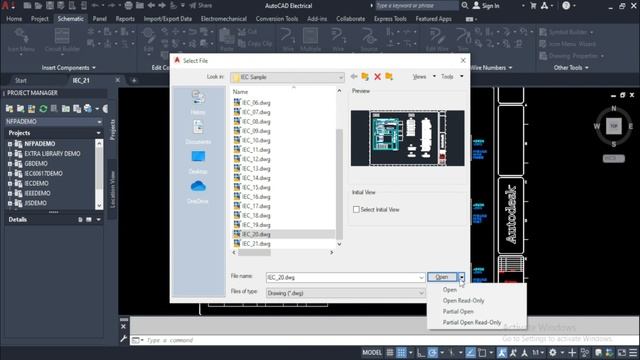Switch to the Electromechanical ribbon tab
This screenshot has width=640, height=360.
[x=224, y=19]
